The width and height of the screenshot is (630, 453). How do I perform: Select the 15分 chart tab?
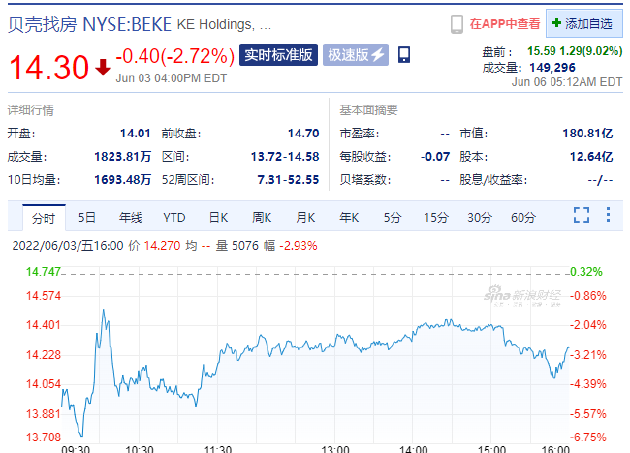tap(436, 218)
